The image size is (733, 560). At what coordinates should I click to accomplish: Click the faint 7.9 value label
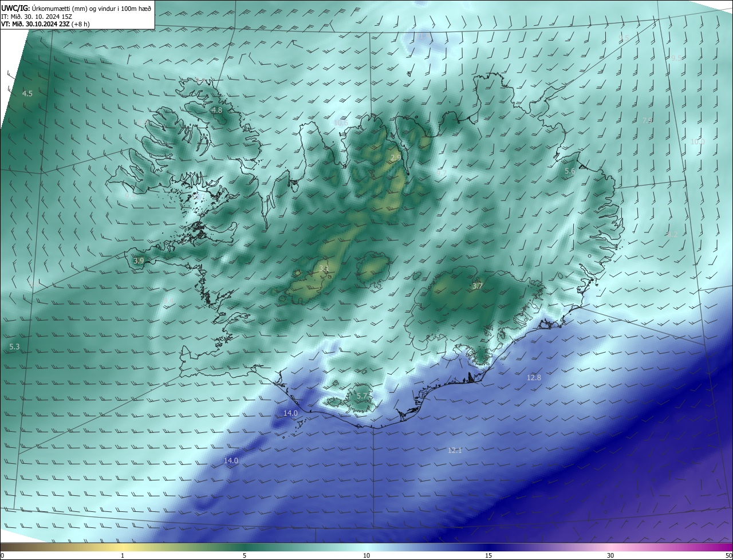(x=647, y=121)
